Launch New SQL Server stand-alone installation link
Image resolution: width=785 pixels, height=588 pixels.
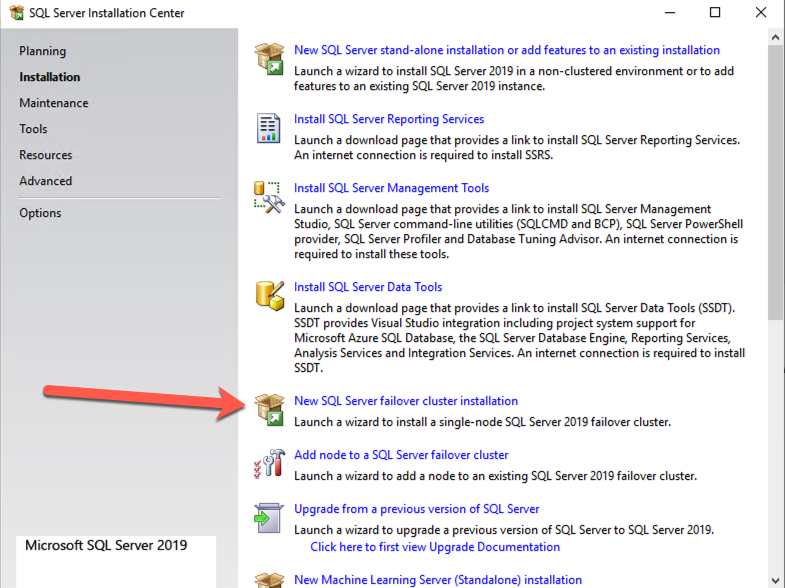pyautogui.click(x=507, y=50)
